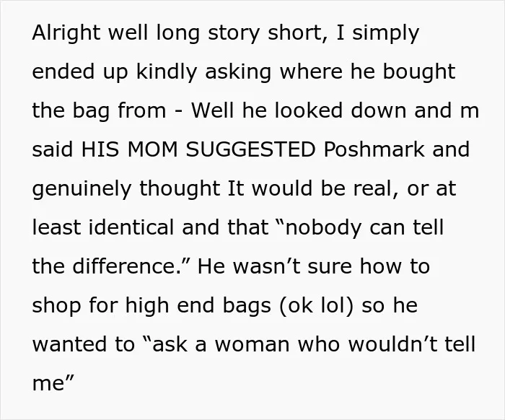The image size is (505, 420).
Task: Click the word "simply" in first line
Action: click(x=385, y=33)
